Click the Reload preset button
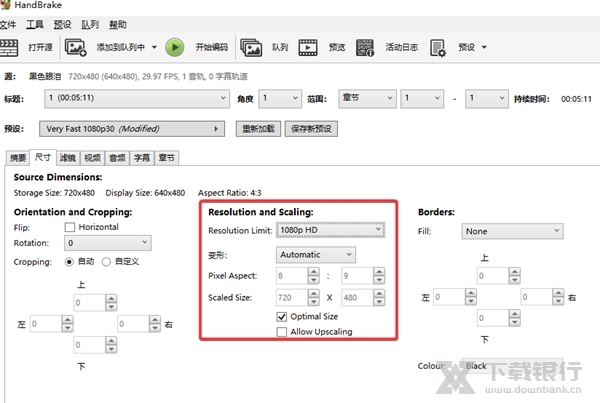 coord(258,129)
